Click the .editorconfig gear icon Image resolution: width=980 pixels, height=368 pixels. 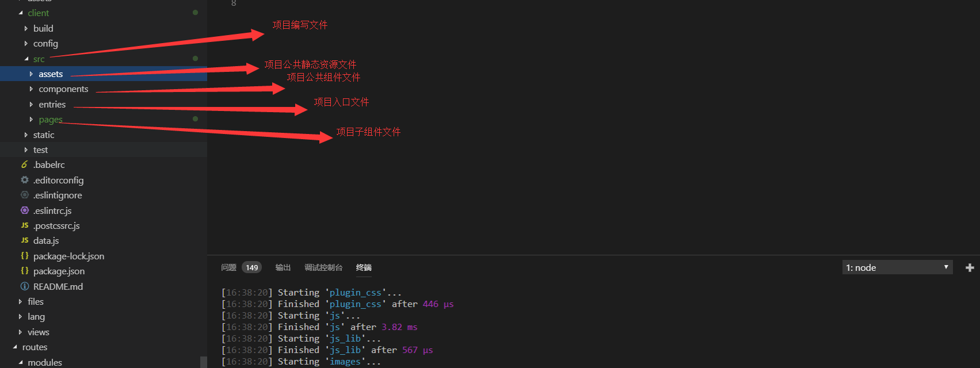[x=25, y=180]
